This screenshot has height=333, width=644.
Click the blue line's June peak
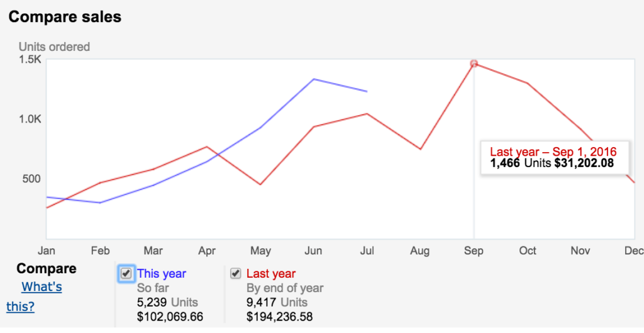coord(313,79)
